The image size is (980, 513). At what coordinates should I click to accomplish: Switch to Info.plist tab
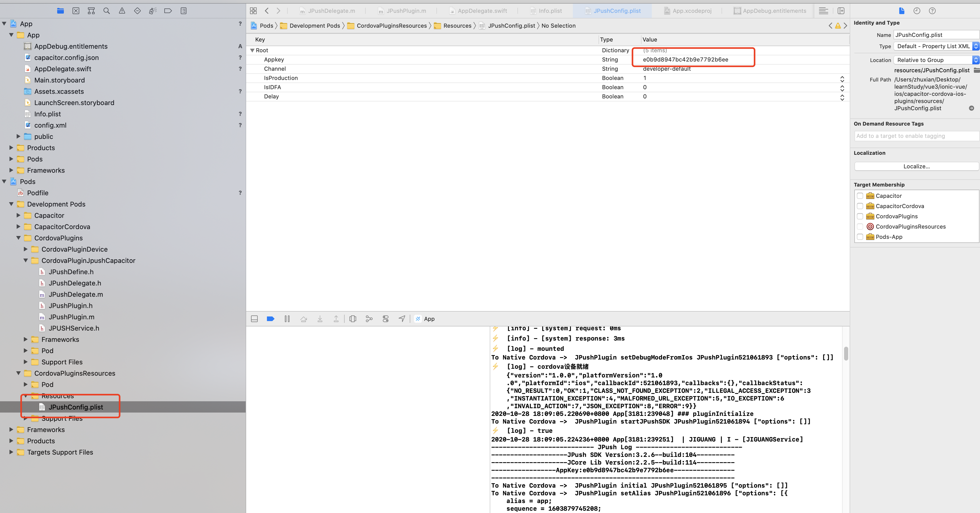tap(546, 11)
